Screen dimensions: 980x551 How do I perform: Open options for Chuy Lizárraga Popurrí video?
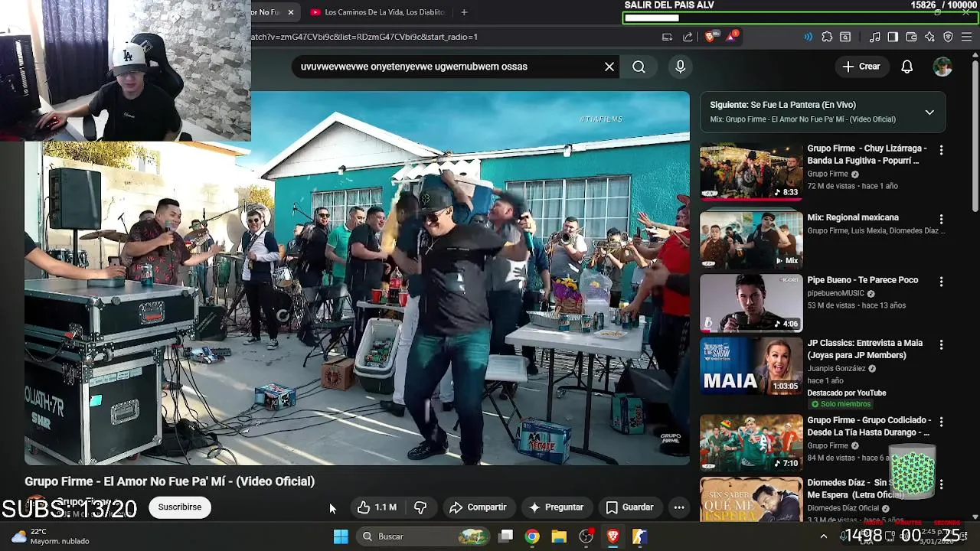pos(941,151)
